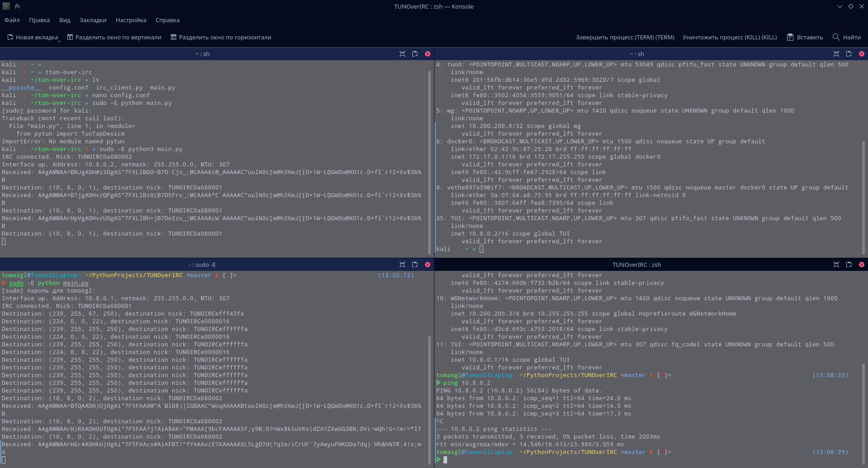The width and height of the screenshot is (868, 468).
Task: Open the Вид menu
Action: 65,20
